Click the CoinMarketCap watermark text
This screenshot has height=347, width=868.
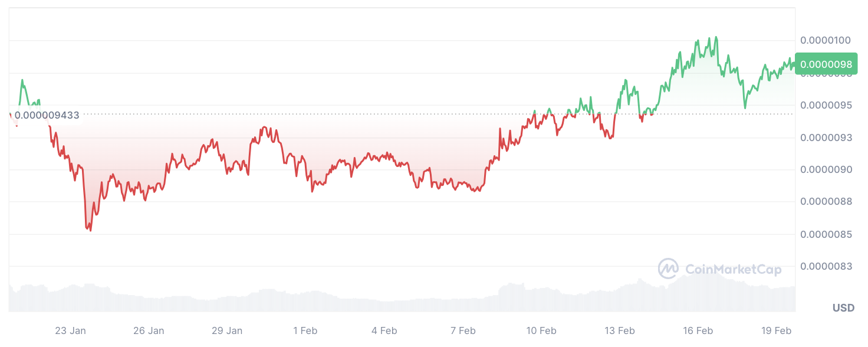[x=733, y=270]
